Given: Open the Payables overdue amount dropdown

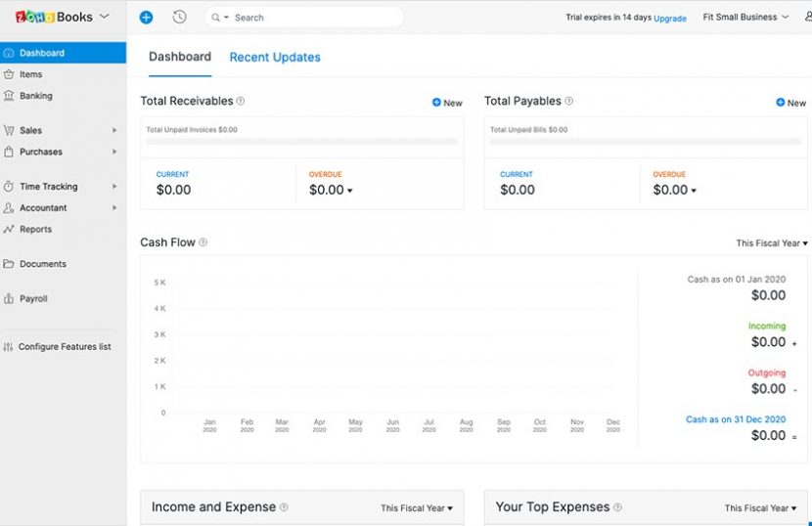Looking at the screenshot, I should (694, 191).
